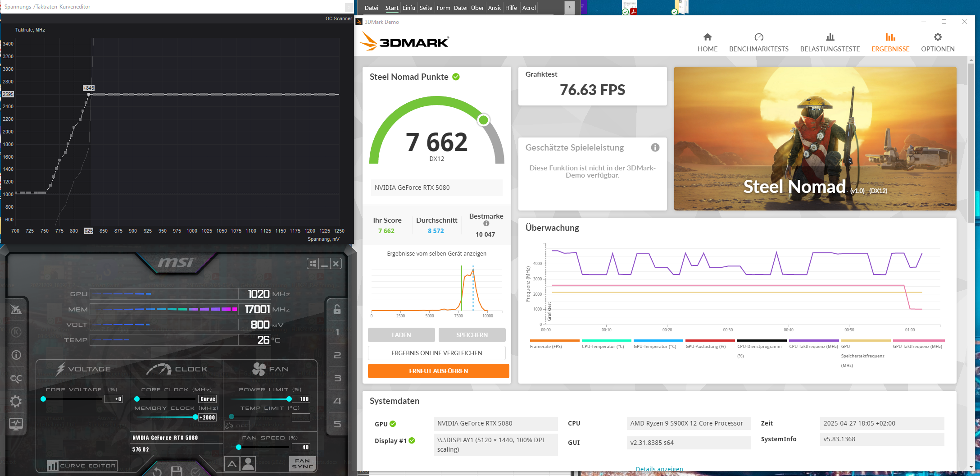Open the Curve Editor button
980x476 pixels.
click(82, 466)
